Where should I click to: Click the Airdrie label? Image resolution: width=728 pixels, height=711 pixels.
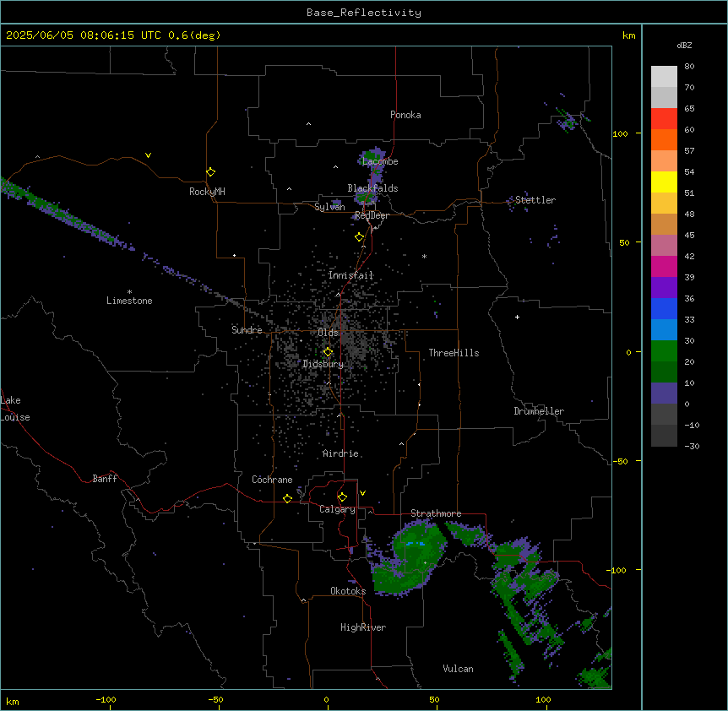tap(341, 453)
